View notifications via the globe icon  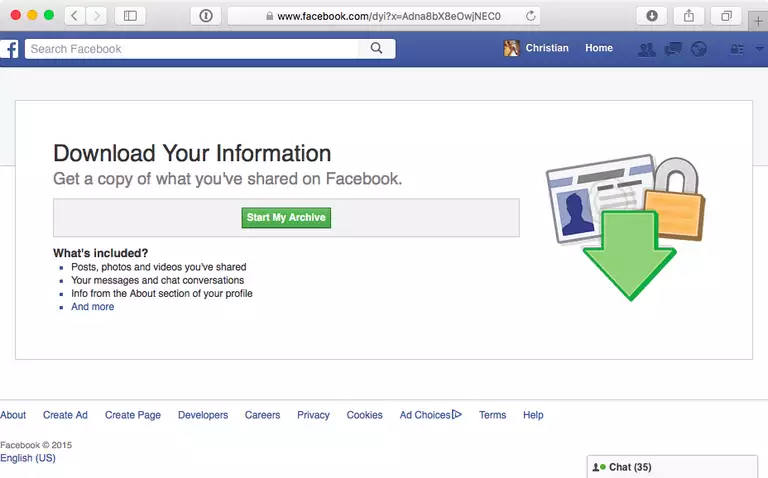(x=697, y=49)
